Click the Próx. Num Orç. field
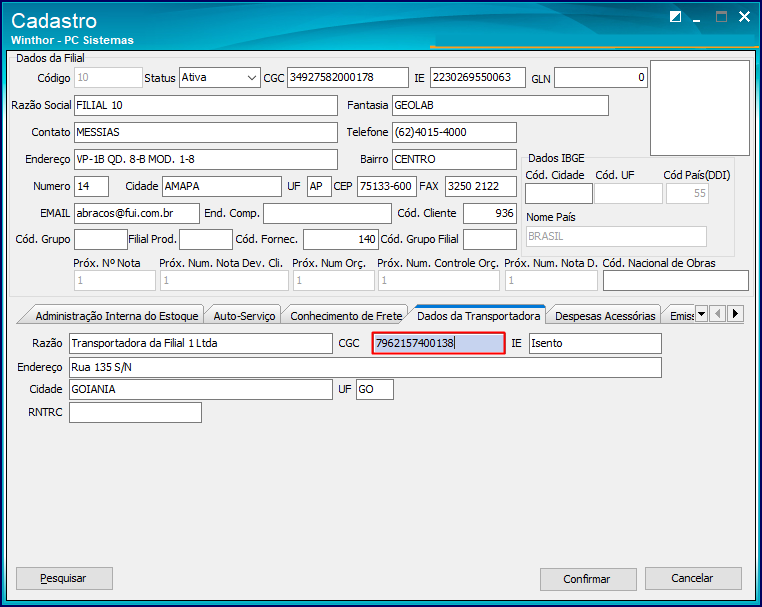762x607 pixels. [x=333, y=280]
